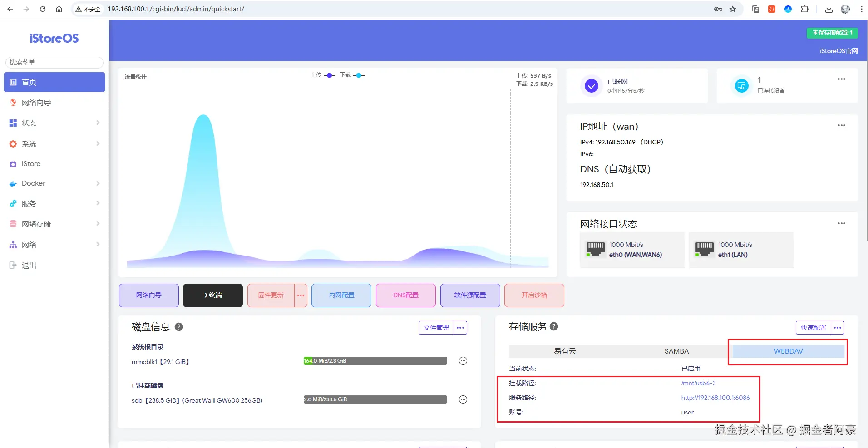This screenshot has height=448, width=868.
Task: Expand the Docker sidebar menu
Action: tap(54, 183)
